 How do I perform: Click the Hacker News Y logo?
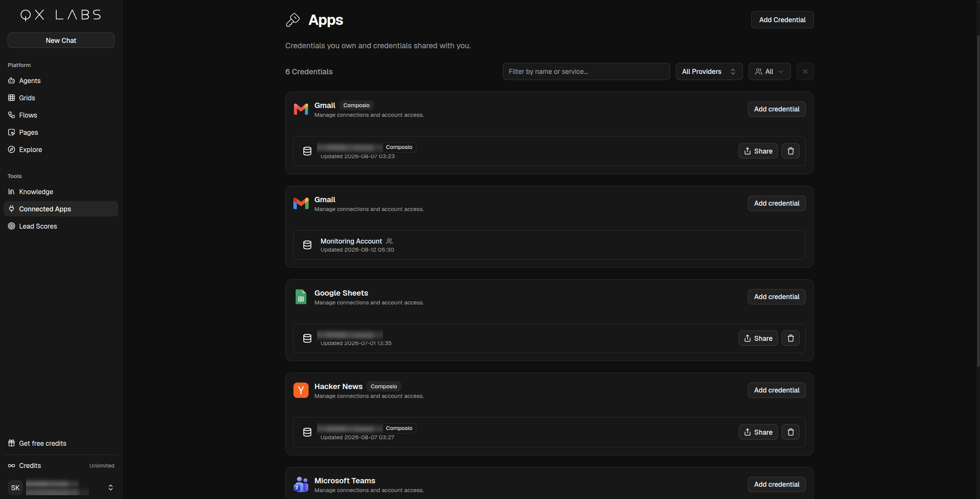pos(301,390)
